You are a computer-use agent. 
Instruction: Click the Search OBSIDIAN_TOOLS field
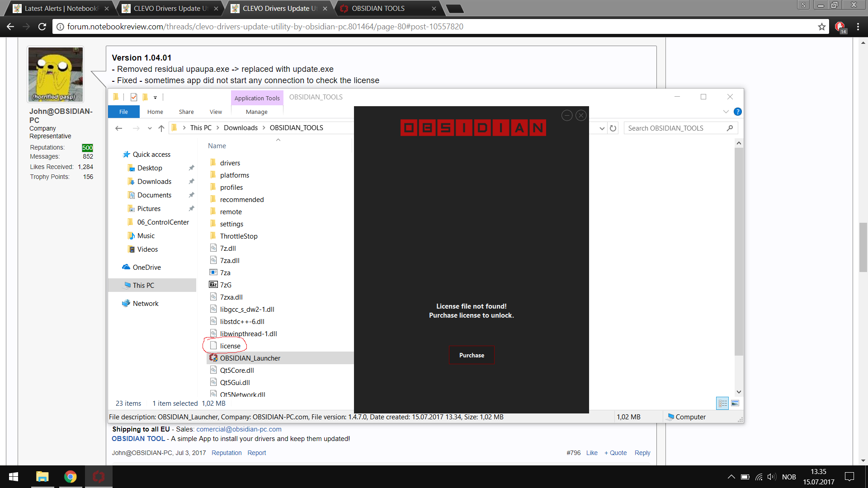point(680,128)
